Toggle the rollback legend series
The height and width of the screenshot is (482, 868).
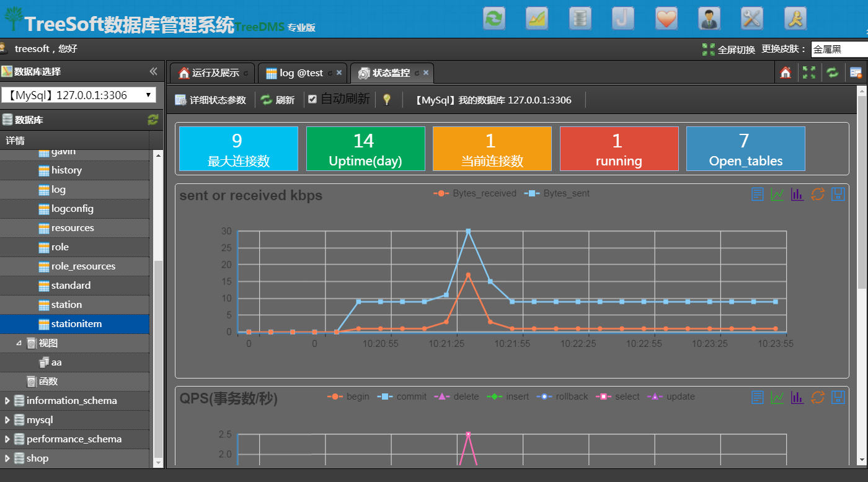pyautogui.click(x=562, y=397)
